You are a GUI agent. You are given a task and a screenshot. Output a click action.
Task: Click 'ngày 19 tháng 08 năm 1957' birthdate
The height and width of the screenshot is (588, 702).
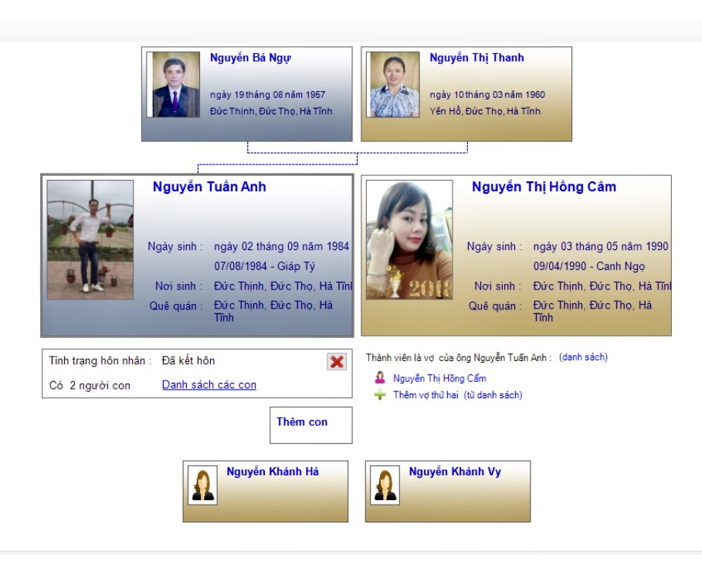click(x=268, y=95)
